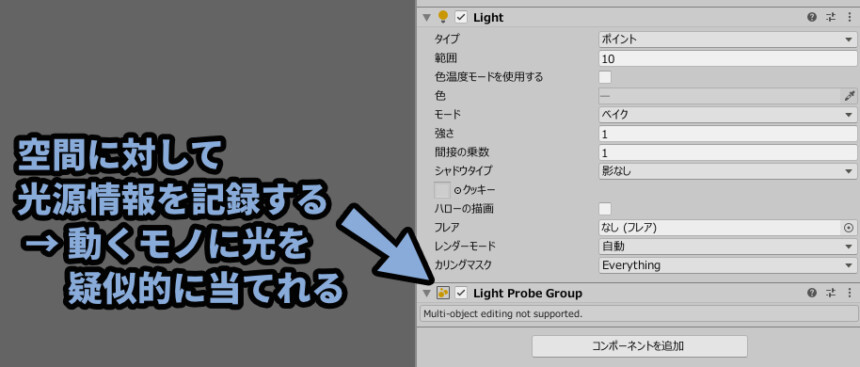Pick color with the eyedropper icon

point(850,96)
